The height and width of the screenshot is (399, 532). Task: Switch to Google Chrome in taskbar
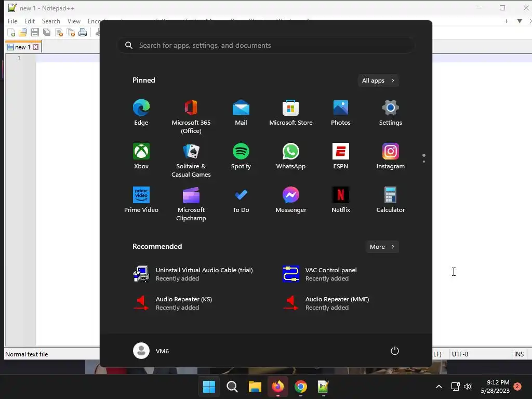click(301, 387)
